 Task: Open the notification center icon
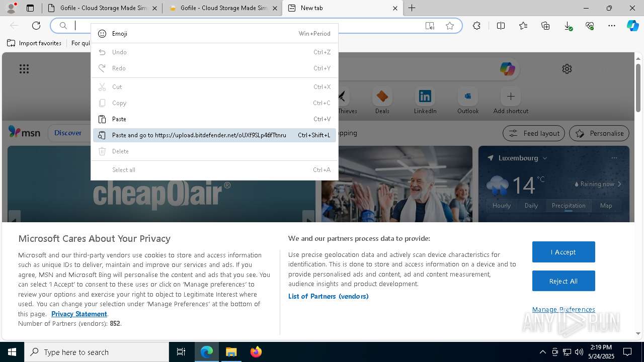(x=627, y=352)
